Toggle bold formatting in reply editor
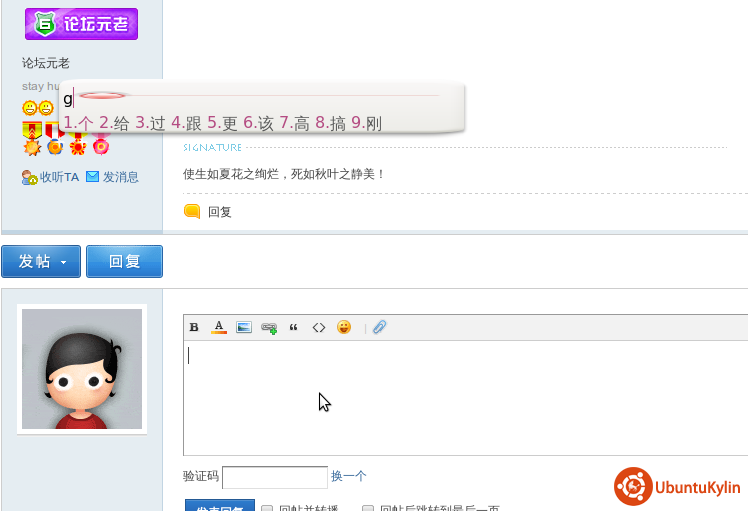 pos(194,327)
